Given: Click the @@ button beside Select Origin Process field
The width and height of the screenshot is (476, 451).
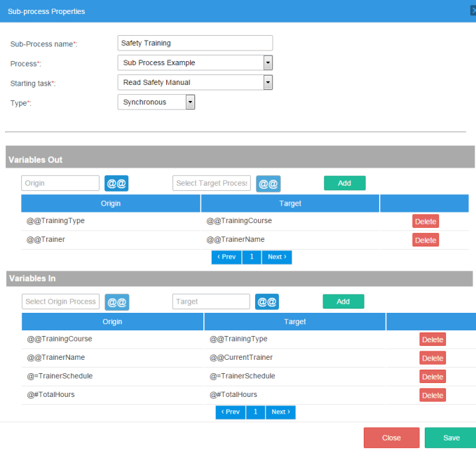Looking at the screenshot, I should (116, 302).
